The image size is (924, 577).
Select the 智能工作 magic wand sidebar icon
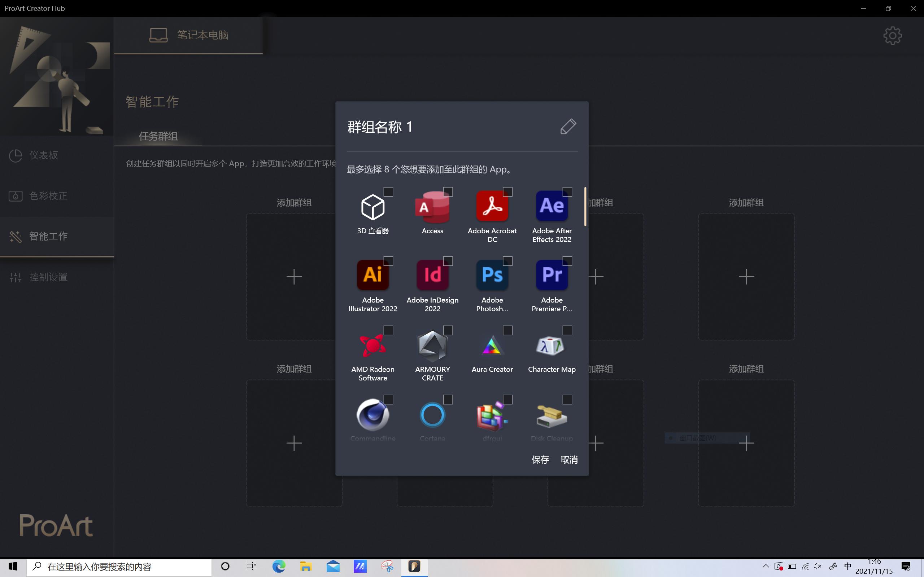15,237
